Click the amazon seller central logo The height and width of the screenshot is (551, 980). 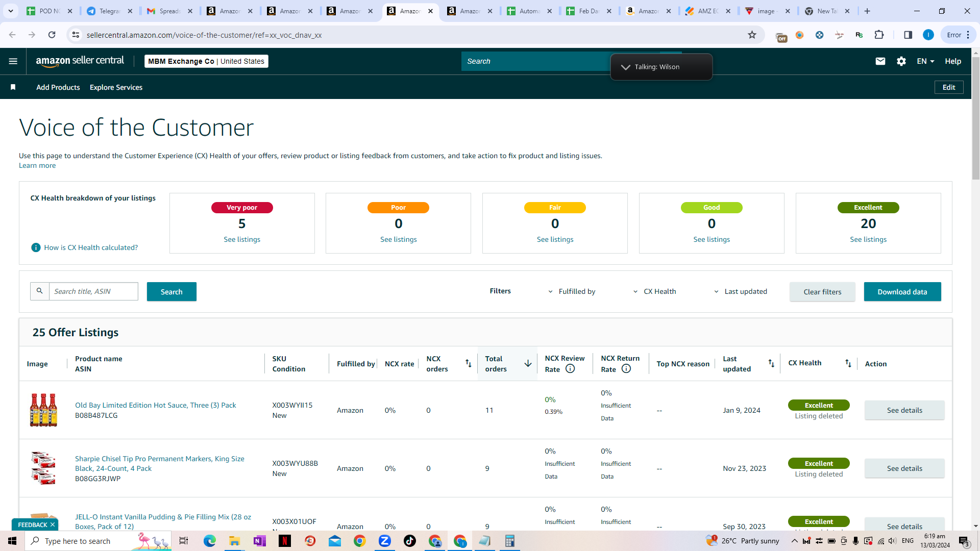(80, 61)
